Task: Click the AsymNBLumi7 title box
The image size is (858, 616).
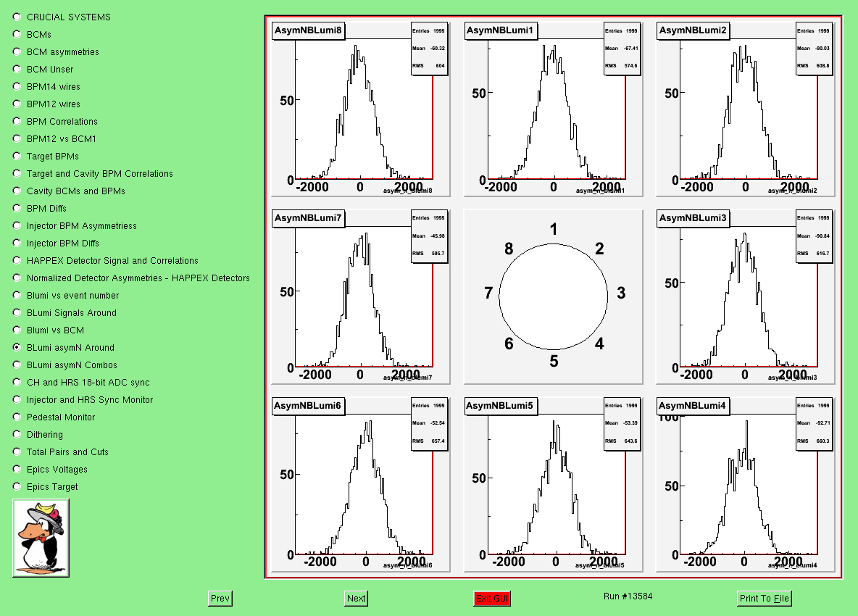Action: point(308,218)
